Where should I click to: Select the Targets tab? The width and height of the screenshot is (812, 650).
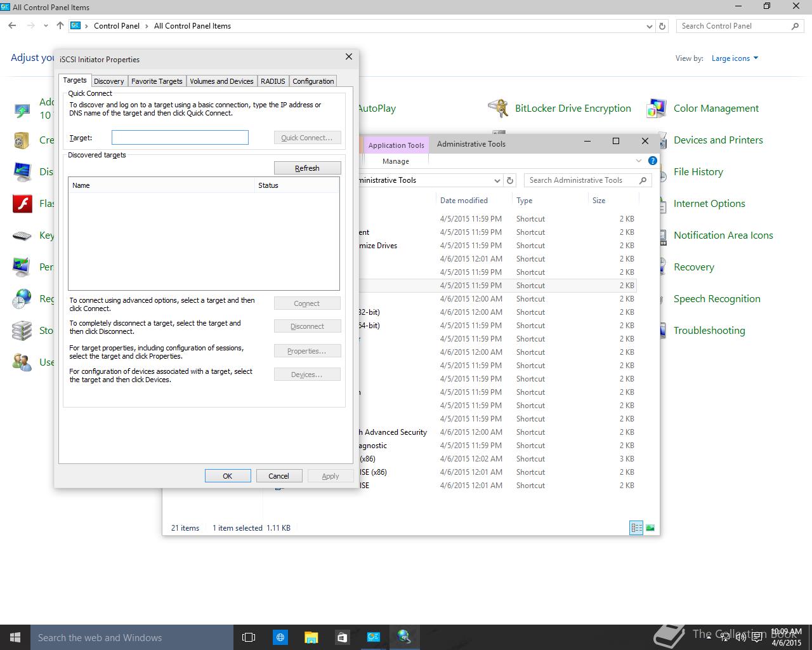(x=75, y=80)
